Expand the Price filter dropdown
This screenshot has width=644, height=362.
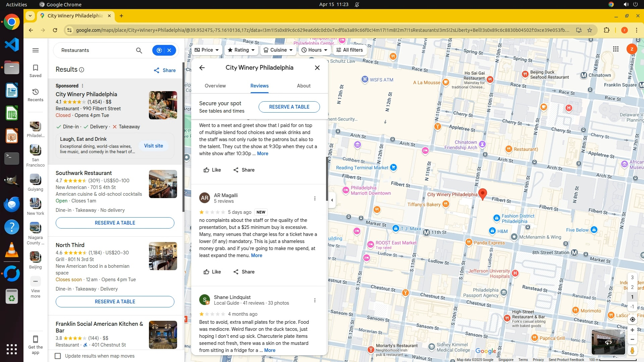[207, 50]
